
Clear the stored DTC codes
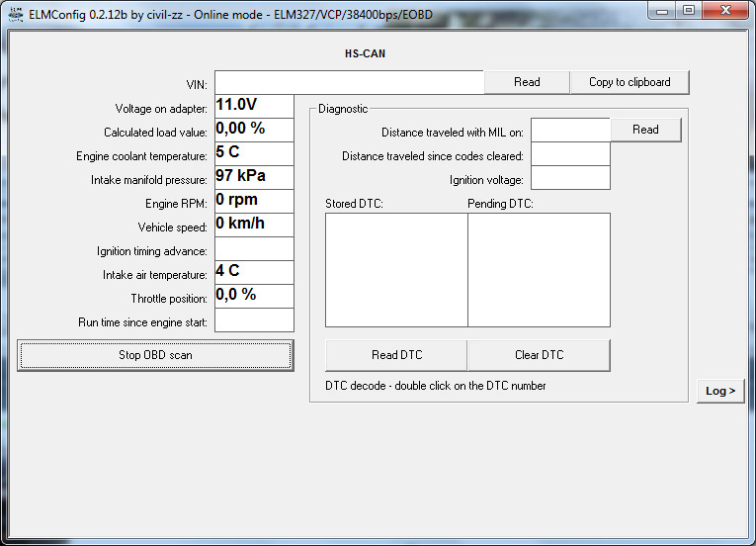(539, 355)
